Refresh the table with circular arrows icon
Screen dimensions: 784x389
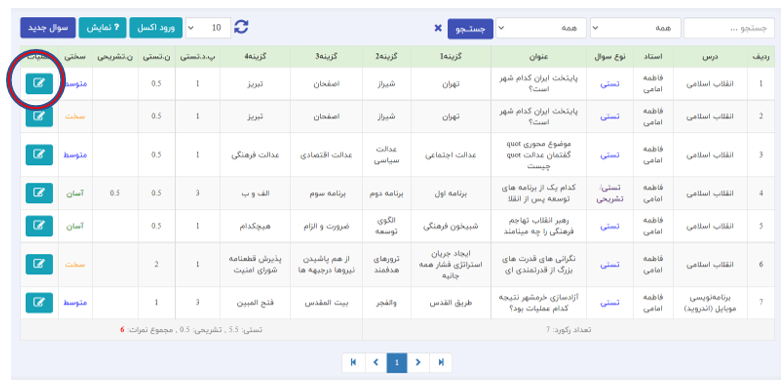click(x=241, y=27)
